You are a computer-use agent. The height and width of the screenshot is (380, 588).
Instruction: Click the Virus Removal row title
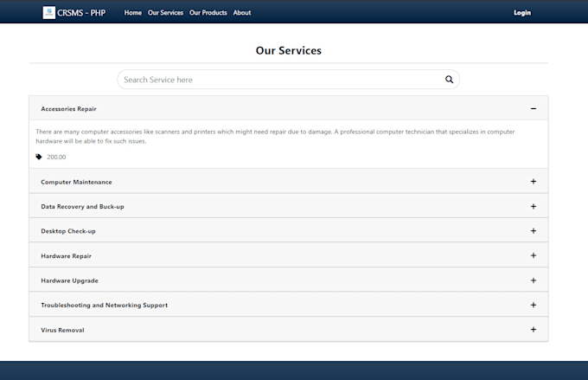click(x=62, y=330)
